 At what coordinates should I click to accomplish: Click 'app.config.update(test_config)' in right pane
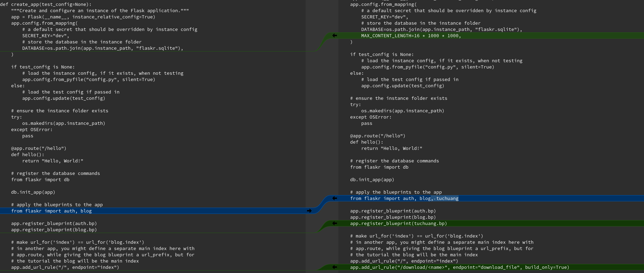pos(403,86)
